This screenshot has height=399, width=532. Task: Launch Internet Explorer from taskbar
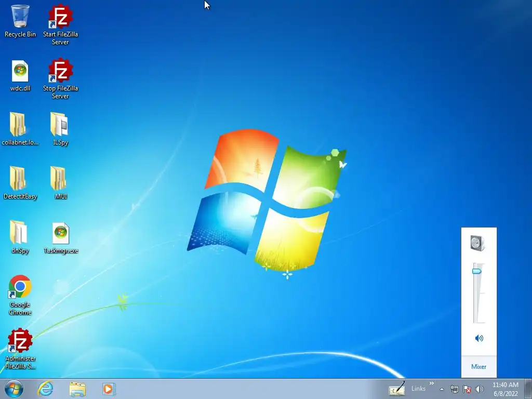[x=46, y=389]
